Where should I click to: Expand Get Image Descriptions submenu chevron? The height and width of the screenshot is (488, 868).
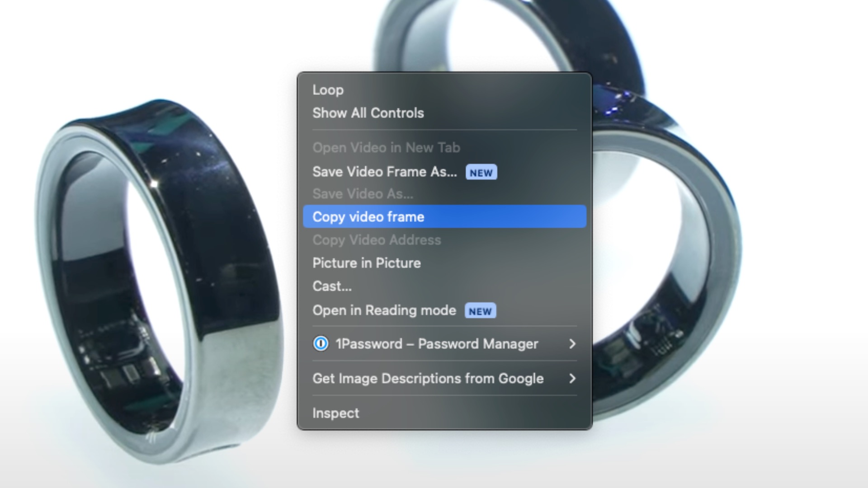(572, 378)
